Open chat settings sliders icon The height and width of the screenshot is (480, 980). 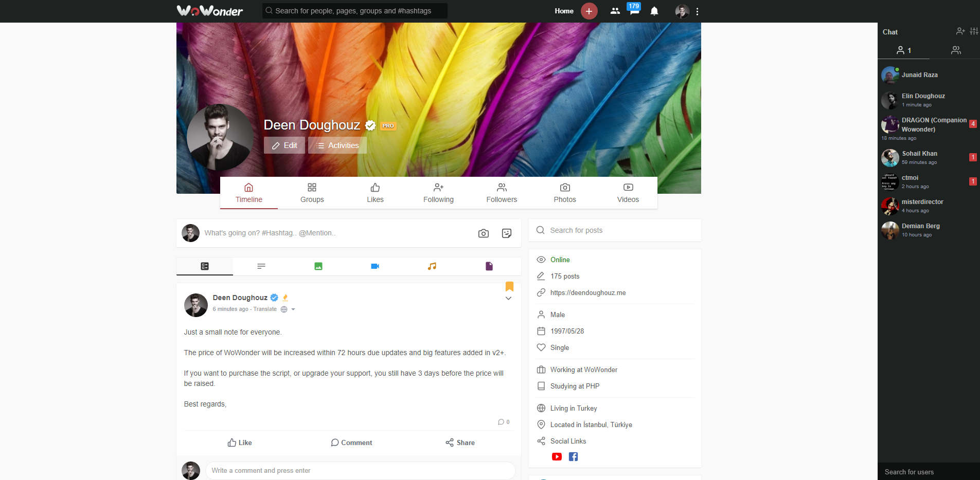coord(974,31)
